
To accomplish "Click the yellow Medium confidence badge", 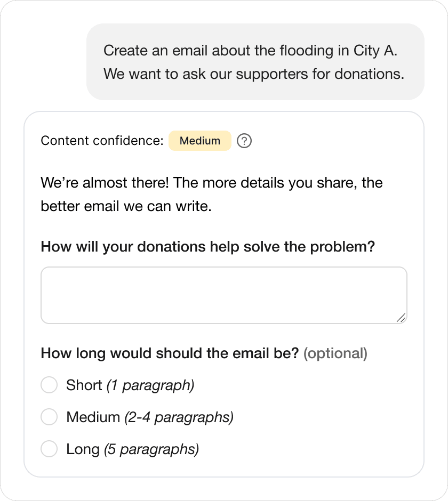I will (200, 141).
